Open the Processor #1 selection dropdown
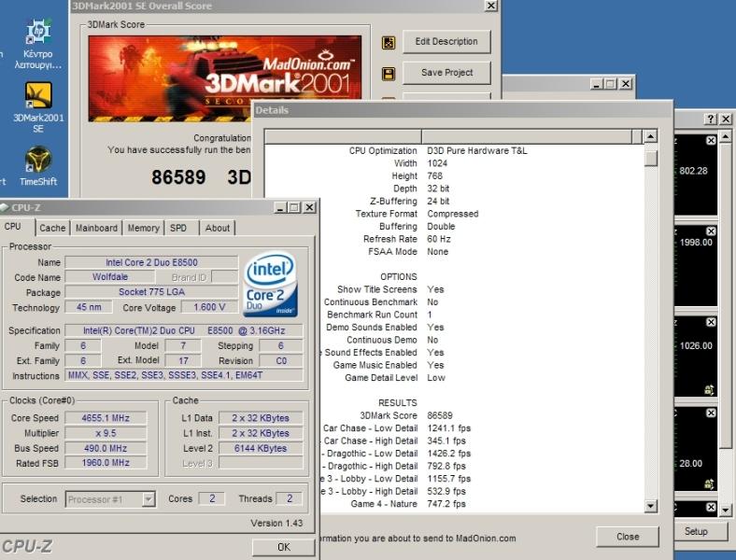The image size is (736, 560). tap(149, 499)
